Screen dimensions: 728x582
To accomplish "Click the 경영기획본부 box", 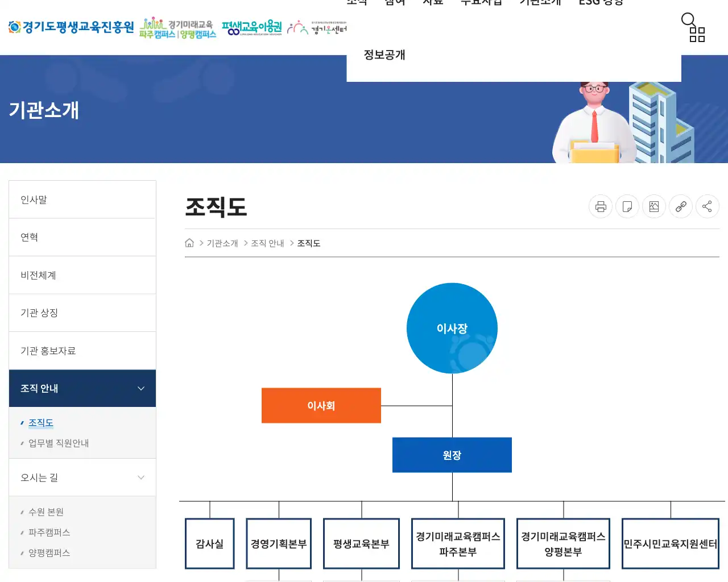I will coord(279,543).
